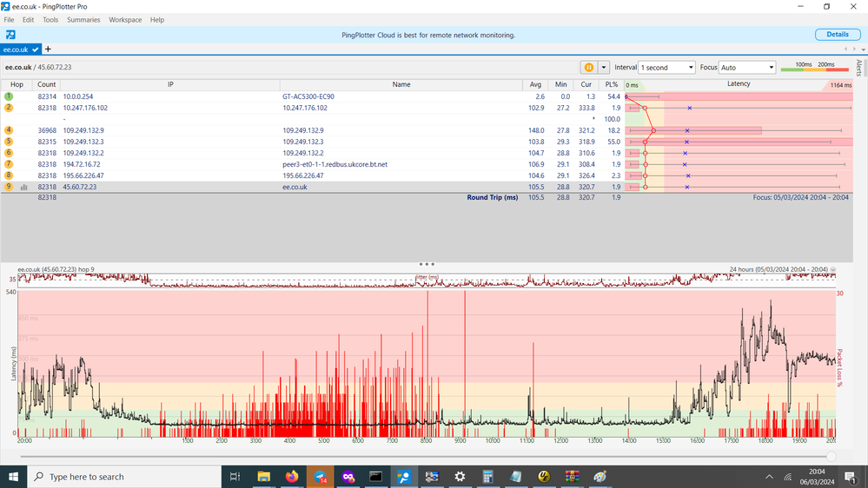Click the hop 8 orange circle icon
Image resolution: width=868 pixels, height=488 pixels.
[x=9, y=175]
